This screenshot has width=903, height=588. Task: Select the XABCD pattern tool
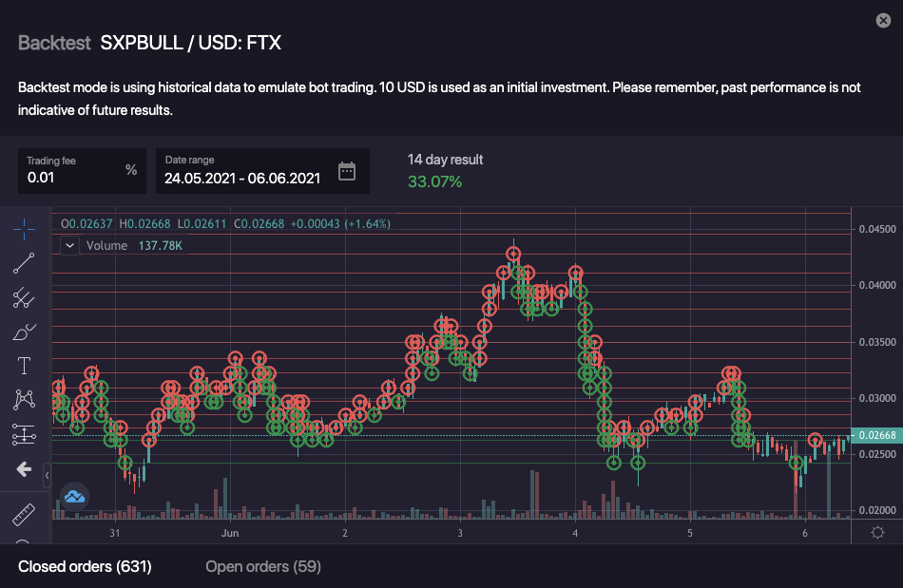click(x=24, y=400)
